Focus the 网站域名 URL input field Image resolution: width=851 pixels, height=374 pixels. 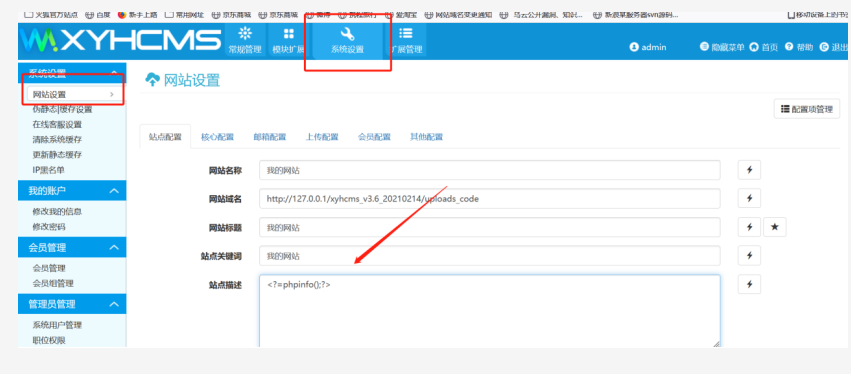click(490, 199)
